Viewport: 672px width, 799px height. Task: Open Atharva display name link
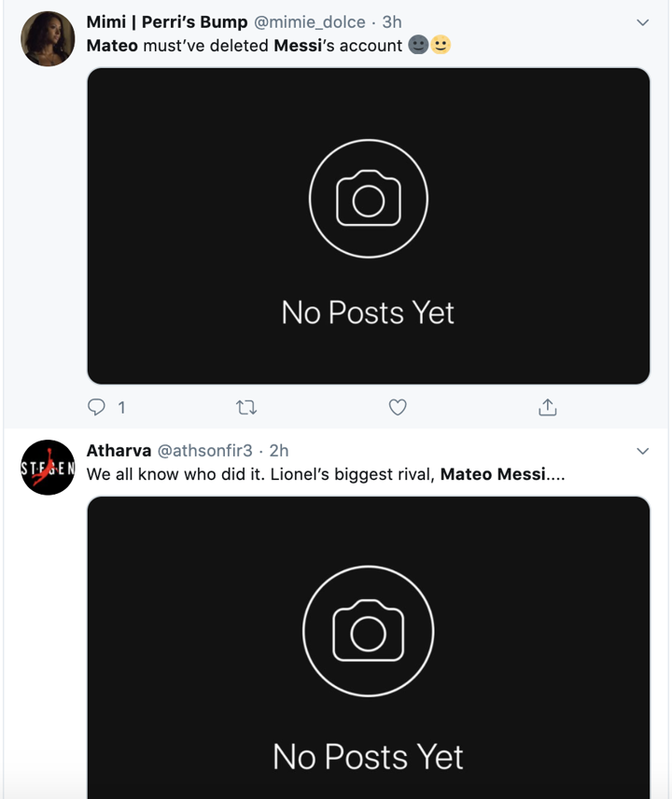point(119,451)
